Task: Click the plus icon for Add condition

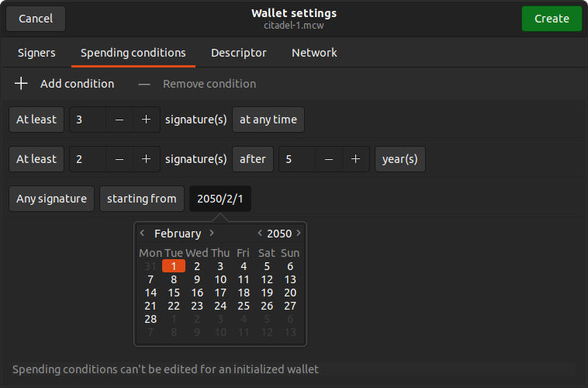Action: [x=21, y=84]
